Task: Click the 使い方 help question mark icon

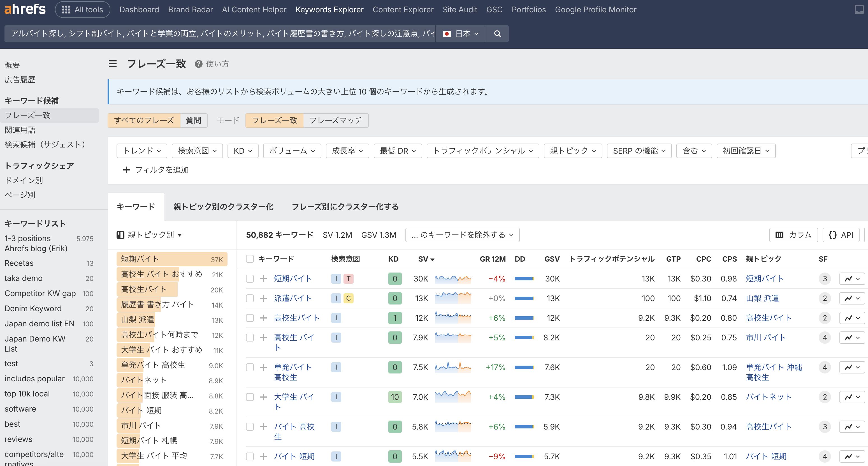Action: click(198, 64)
